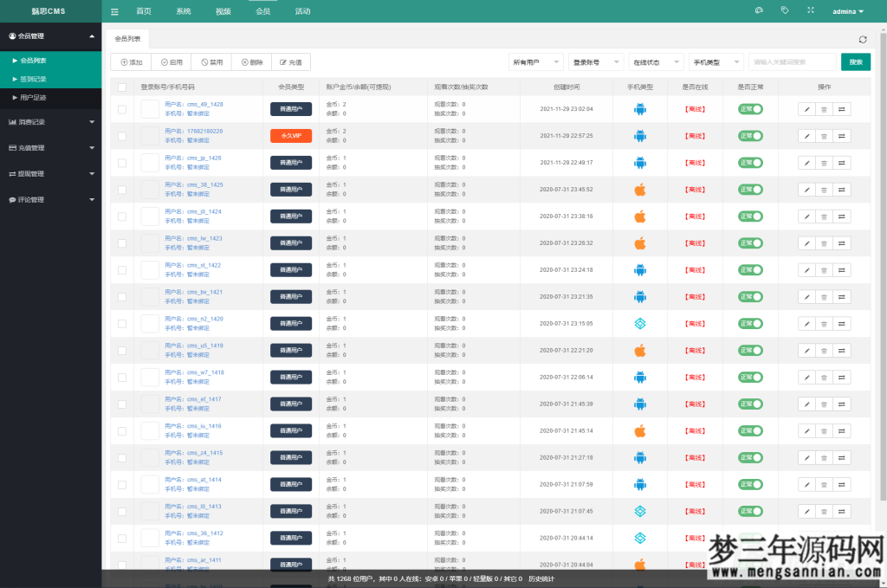Open the 所有用户 filter dropdown
This screenshot has width=887, height=588.
click(x=534, y=61)
